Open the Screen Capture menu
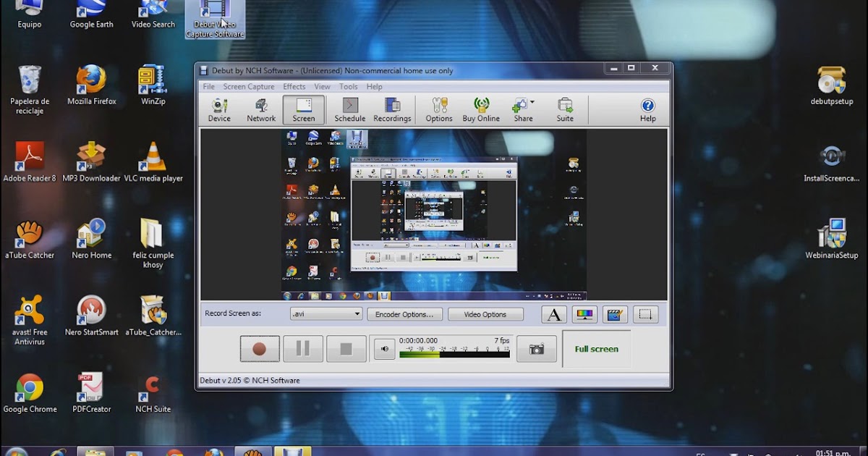868x456 pixels. click(249, 86)
